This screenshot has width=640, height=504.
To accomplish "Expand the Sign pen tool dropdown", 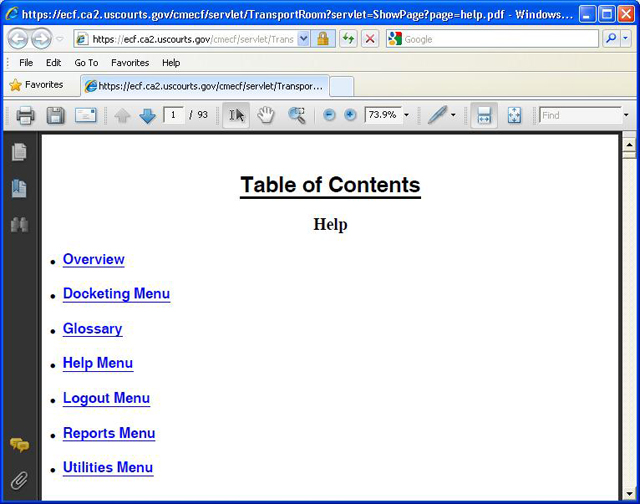I will pyautogui.click(x=453, y=115).
